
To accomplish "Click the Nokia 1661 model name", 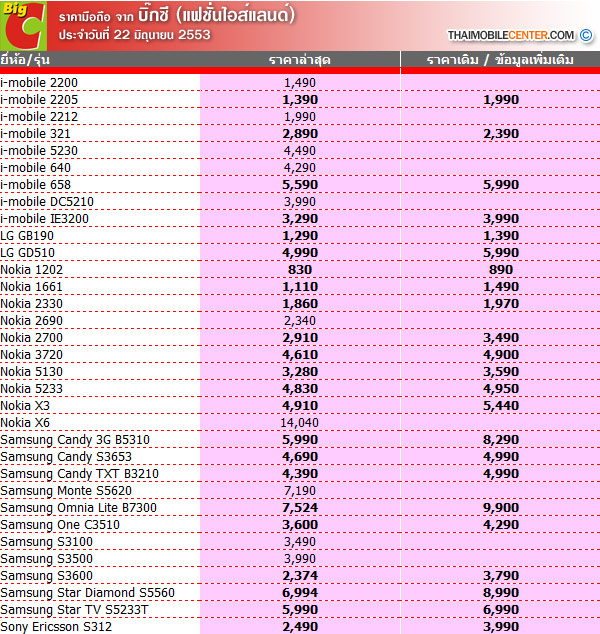I will (32, 287).
